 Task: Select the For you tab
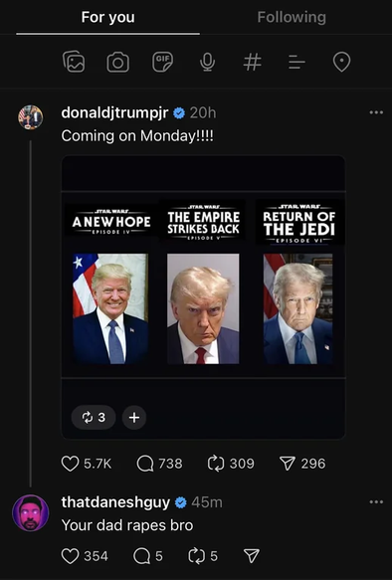point(108,17)
